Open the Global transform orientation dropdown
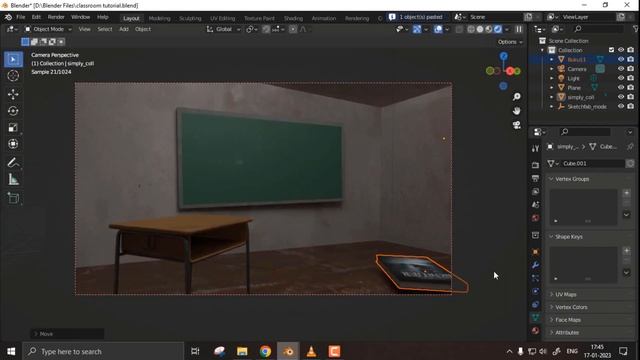Viewport: 640px width, 360px height. pos(223,29)
